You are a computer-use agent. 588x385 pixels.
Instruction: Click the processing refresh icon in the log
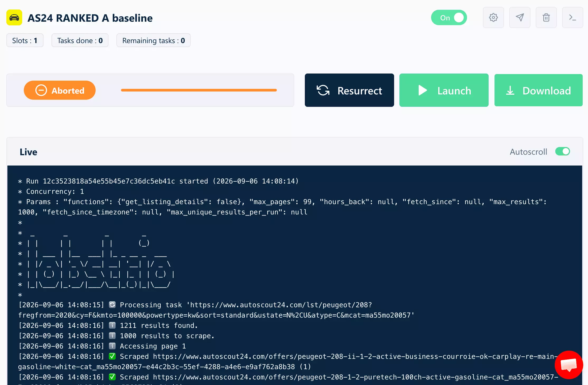pos(112,305)
